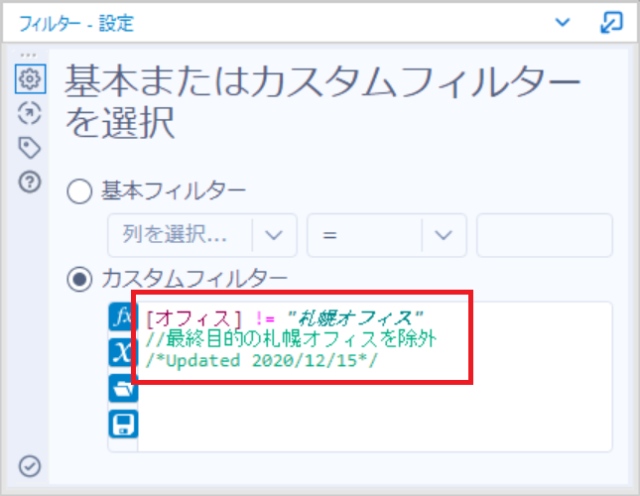Image resolution: width=640 pixels, height=496 pixels.
Task: Click the basic filter value input field
Action: pos(544,235)
